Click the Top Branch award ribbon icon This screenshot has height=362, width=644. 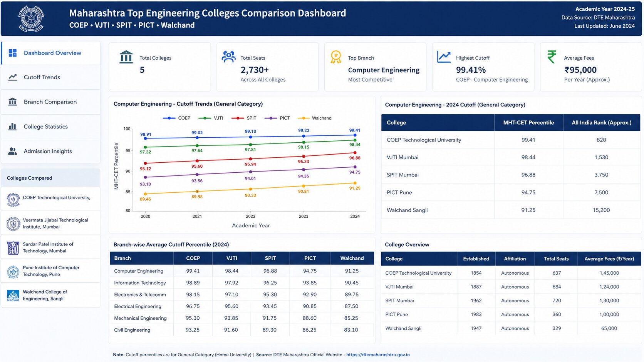tap(336, 57)
